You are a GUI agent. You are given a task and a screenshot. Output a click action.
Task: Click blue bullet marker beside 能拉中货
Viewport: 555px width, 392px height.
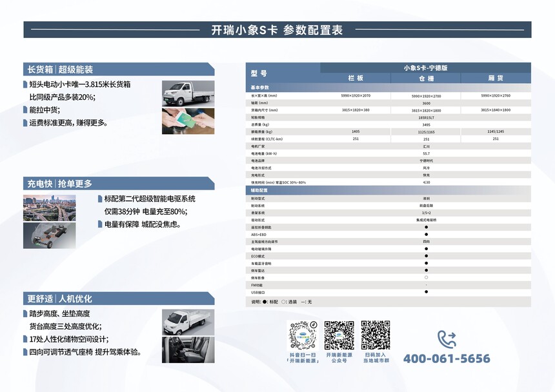click(x=25, y=110)
